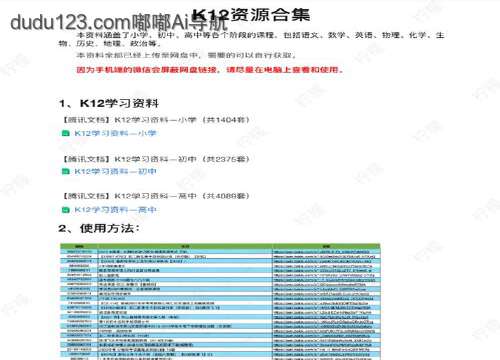Click the rightmost green column header of the table
This screenshot has width=500, height=360.
coord(326,246)
